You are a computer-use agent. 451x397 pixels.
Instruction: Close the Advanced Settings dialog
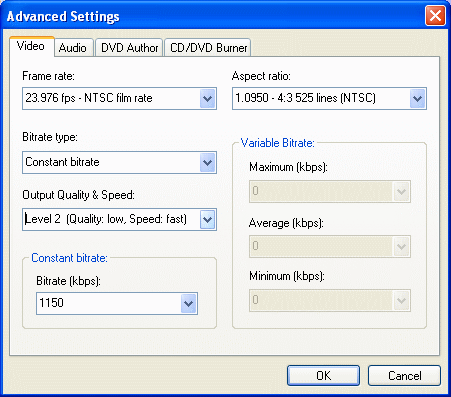435,15
